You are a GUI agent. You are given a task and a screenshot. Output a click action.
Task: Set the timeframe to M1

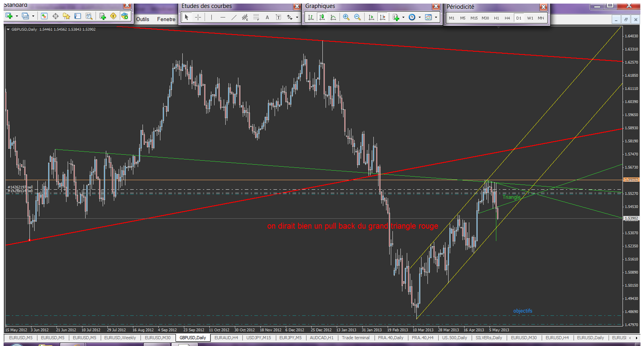452,18
